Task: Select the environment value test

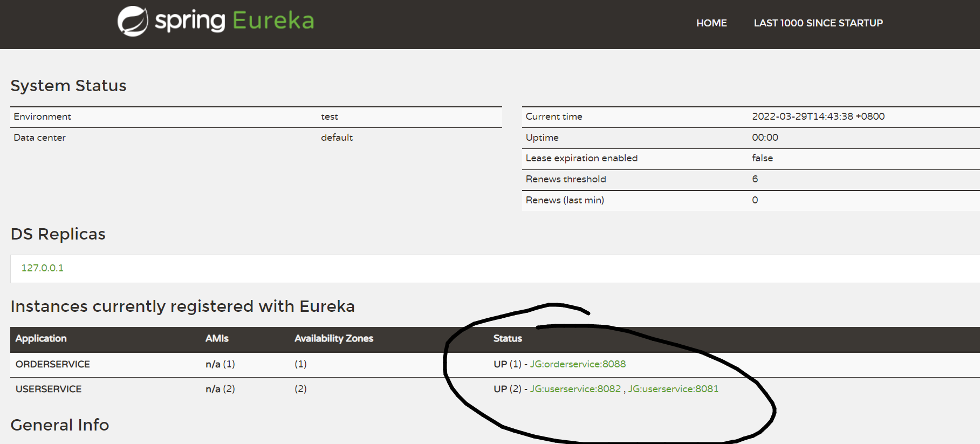Action: (330, 117)
